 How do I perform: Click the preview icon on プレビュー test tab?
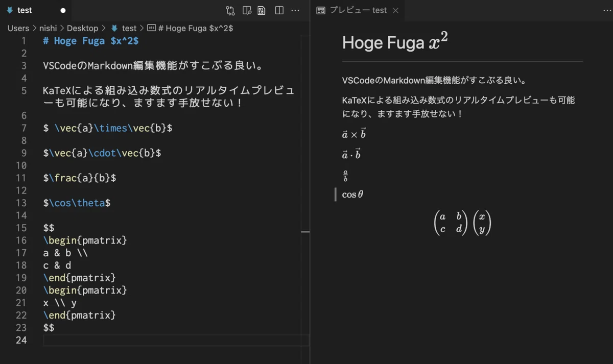[x=321, y=10]
